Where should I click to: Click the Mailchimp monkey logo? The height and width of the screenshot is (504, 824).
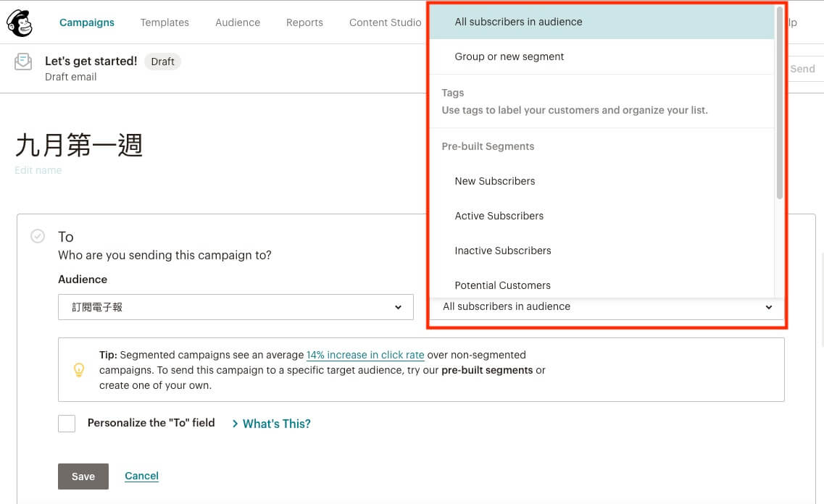20,22
